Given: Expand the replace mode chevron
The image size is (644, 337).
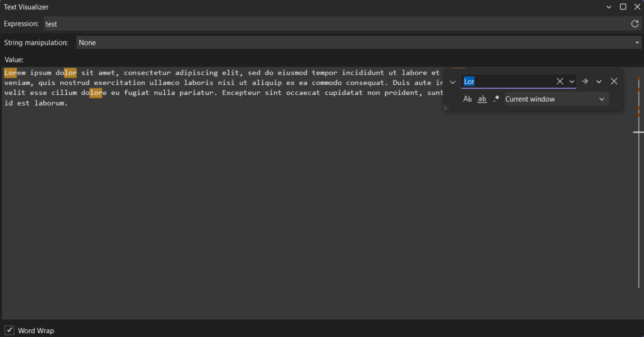Looking at the screenshot, I should pos(453,82).
